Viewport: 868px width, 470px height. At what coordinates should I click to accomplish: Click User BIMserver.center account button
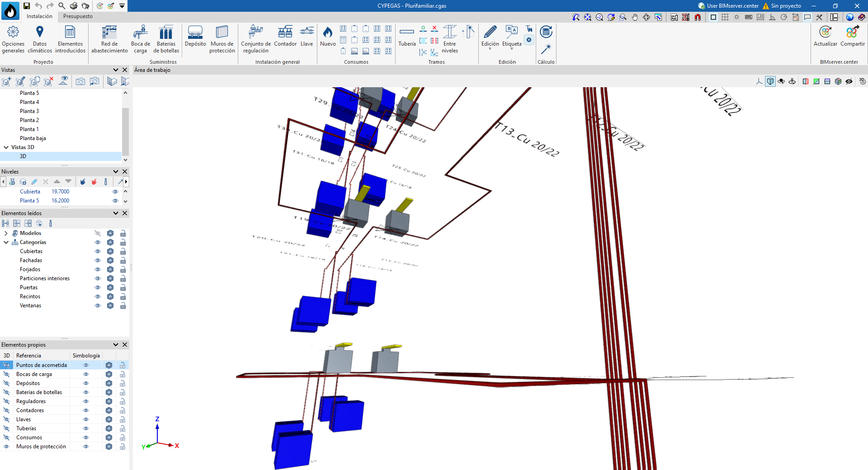coord(728,6)
